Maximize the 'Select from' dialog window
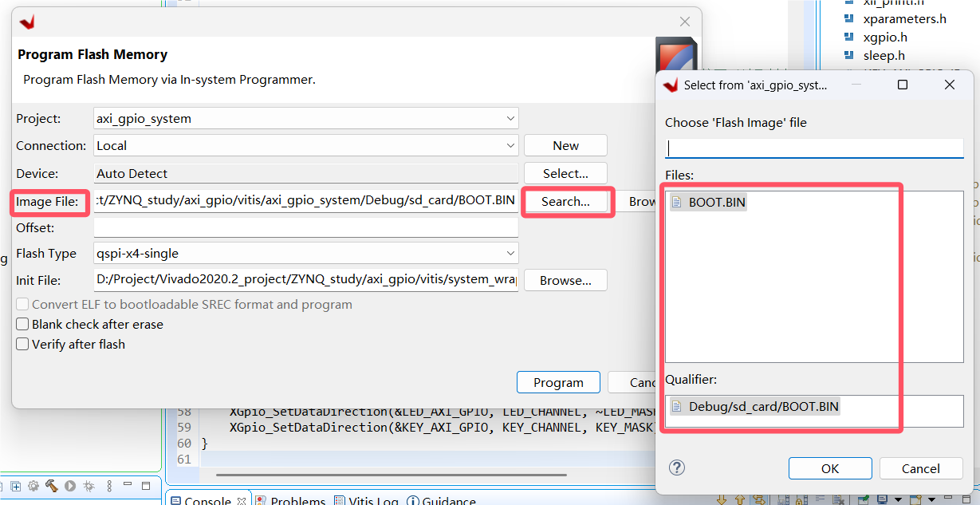The height and width of the screenshot is (505, 980). (x=903, y=85)
